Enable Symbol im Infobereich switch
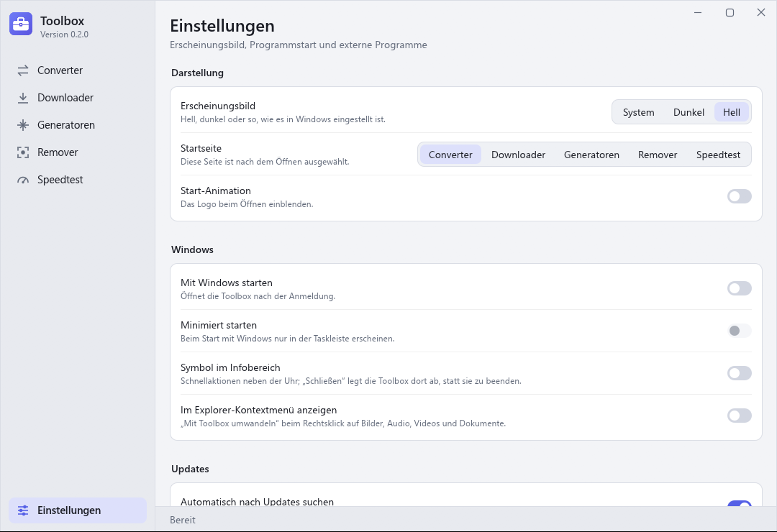Viewport: 777px width, 532px height. coord(740,374)
